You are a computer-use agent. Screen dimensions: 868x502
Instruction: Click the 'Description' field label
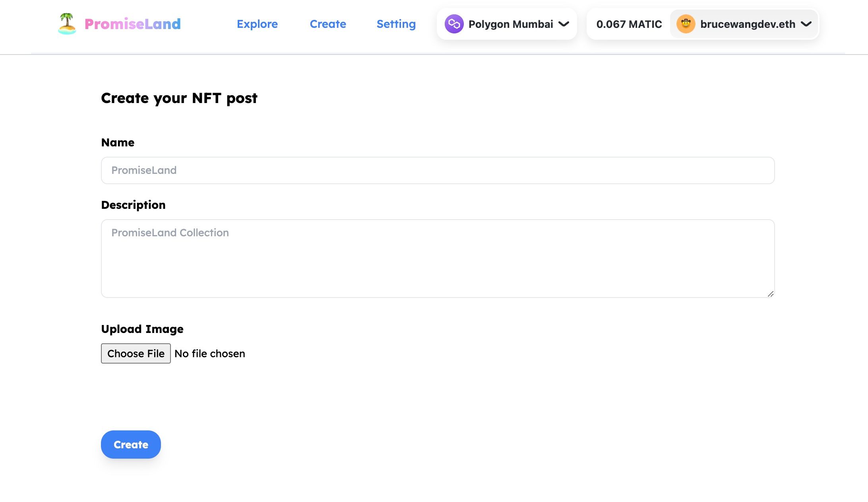[133, 205]
